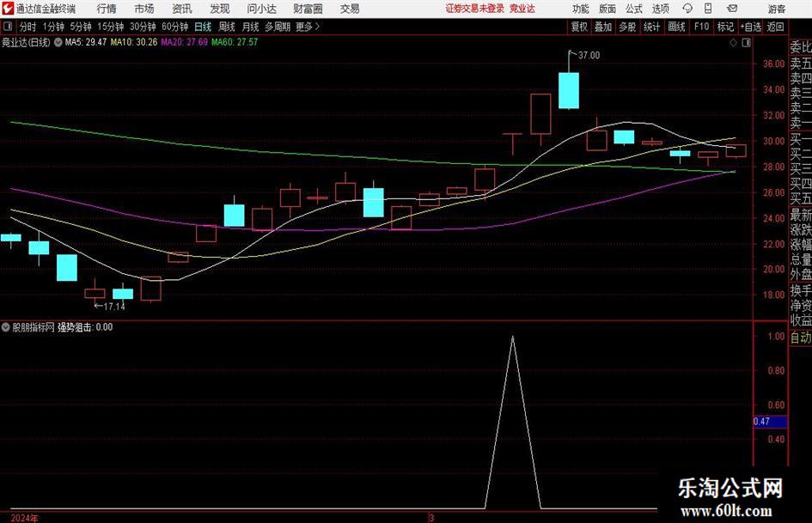Click the MA5: 29.47 label
Image resolution: width=812 pixels, height=523 pixels.
[x=86, y=42]
